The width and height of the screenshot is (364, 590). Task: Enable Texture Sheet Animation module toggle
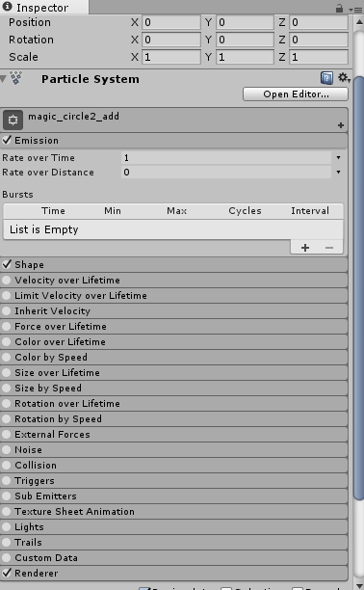(x=6, y=511)
